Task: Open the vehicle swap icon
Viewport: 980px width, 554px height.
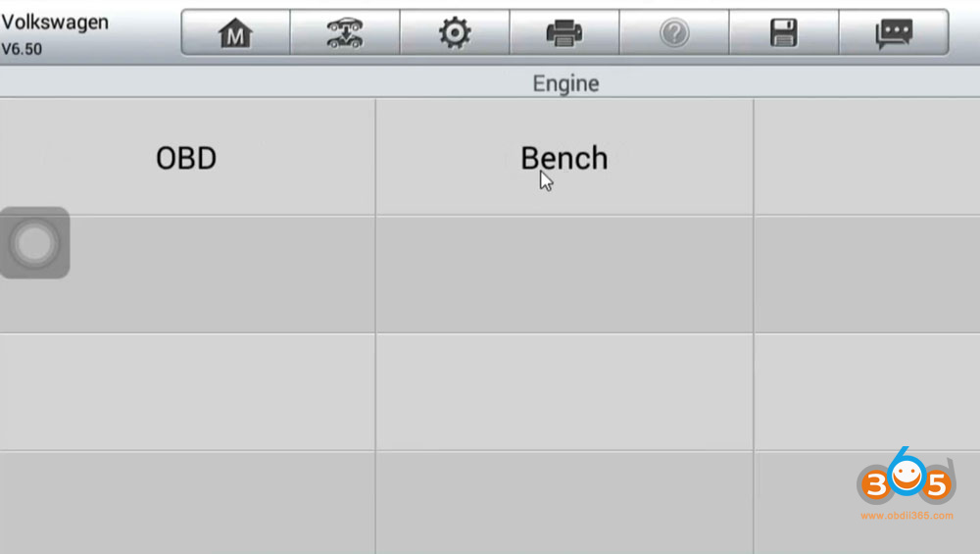Action: tap(345, 33)
